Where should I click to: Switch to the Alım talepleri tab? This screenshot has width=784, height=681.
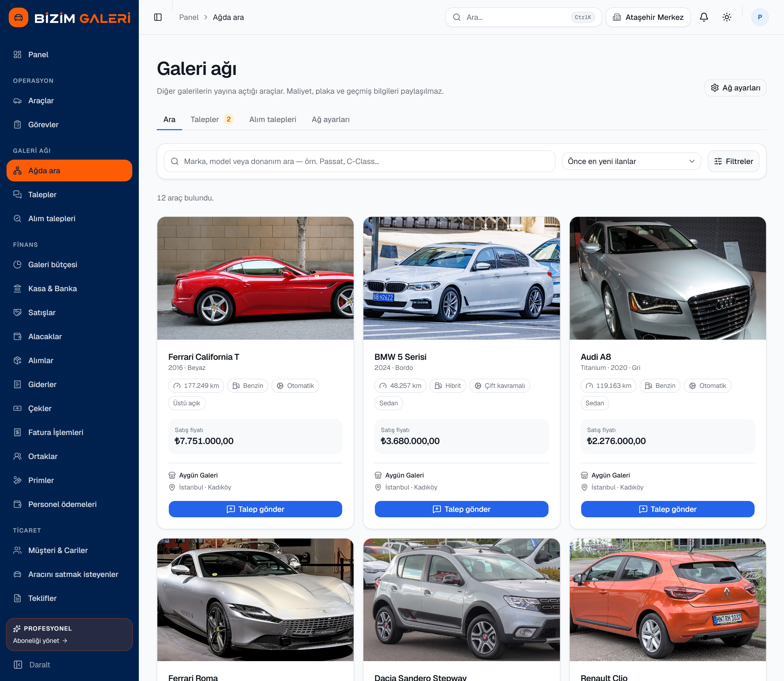tap(272, 119)
